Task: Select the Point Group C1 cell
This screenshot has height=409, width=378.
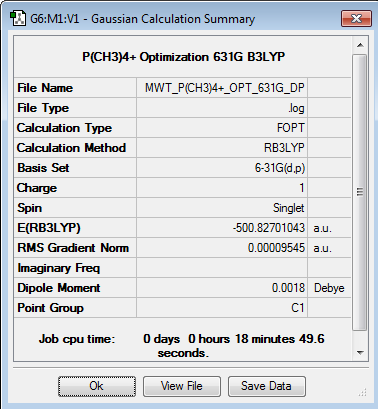Action: [x=222, y=308]
